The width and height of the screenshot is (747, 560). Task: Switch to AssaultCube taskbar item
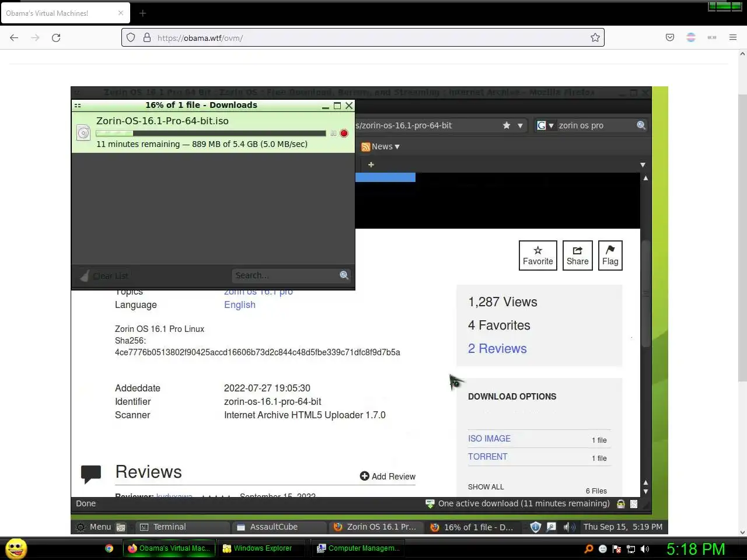(x=279, y=527)
